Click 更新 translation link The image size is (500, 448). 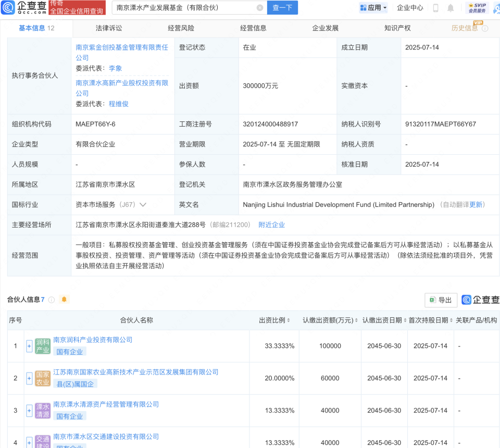[x=476, y=205]
